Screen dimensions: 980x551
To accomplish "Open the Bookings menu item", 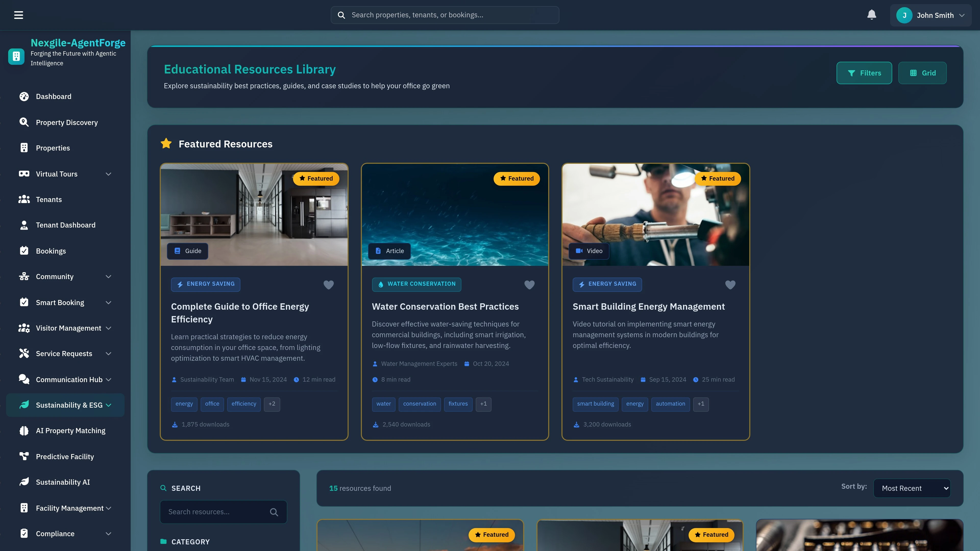I will coord(51,251).
